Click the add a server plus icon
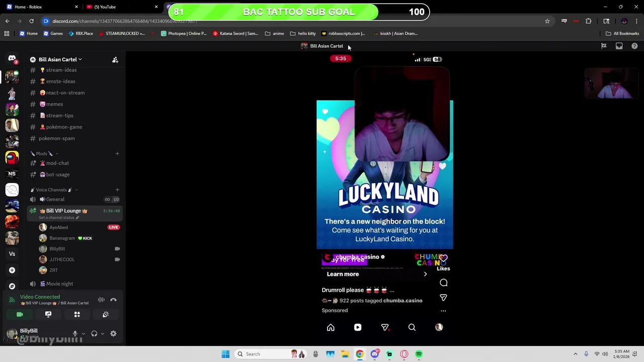This screenshot has width=644, height=362. pyautogui.click(x=12, y=270)
